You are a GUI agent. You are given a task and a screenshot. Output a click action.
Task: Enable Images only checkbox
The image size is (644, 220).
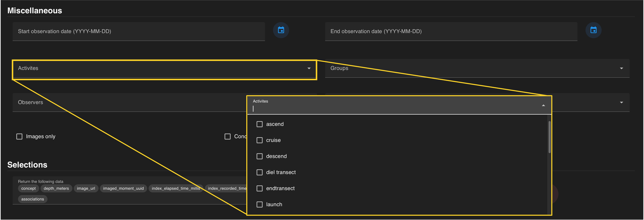point(20,136)
